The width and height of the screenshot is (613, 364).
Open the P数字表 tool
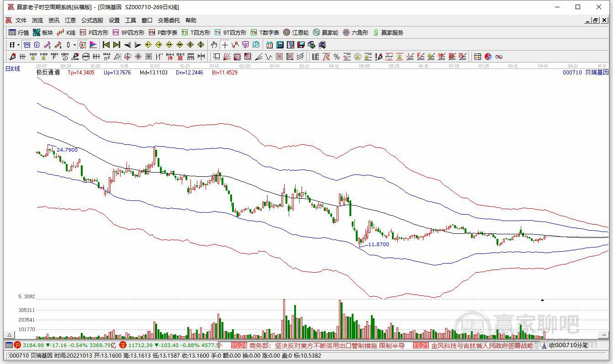(x=163, y=32)
